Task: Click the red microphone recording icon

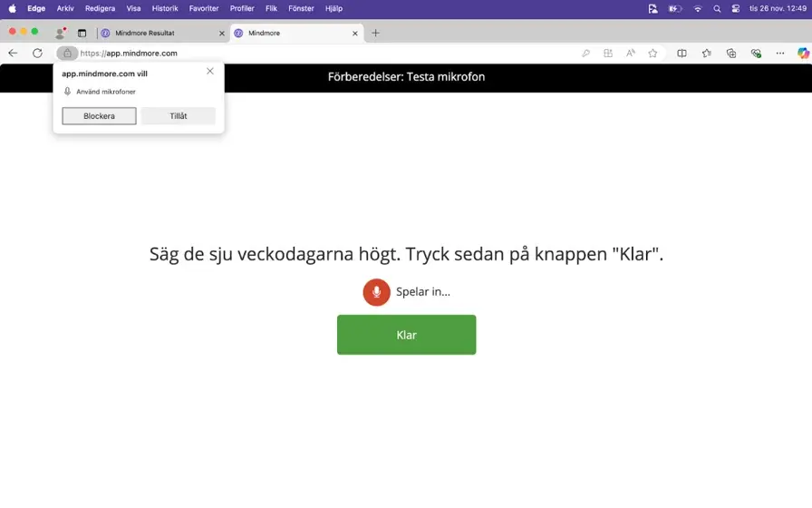Action: tap(376, 292)
